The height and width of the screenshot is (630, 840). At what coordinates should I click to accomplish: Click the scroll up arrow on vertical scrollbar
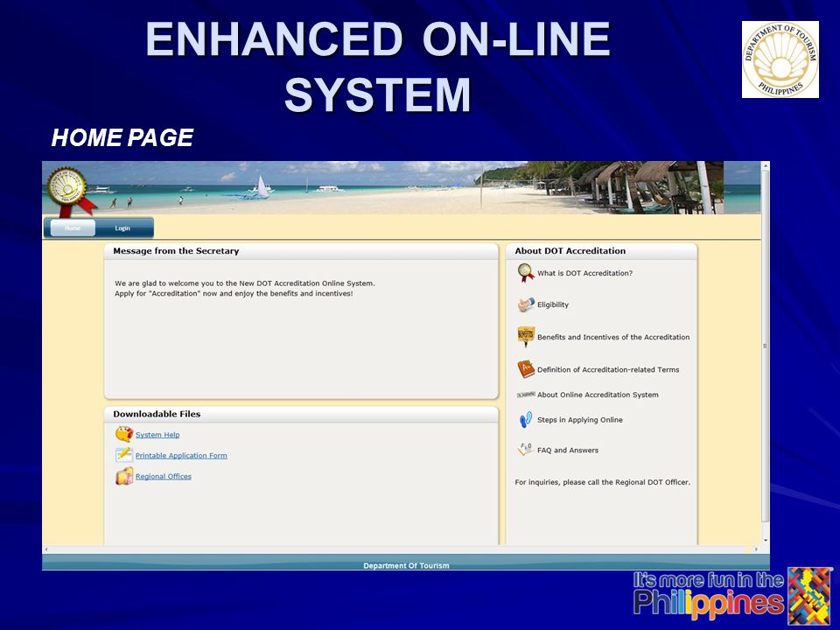[765, 166]
